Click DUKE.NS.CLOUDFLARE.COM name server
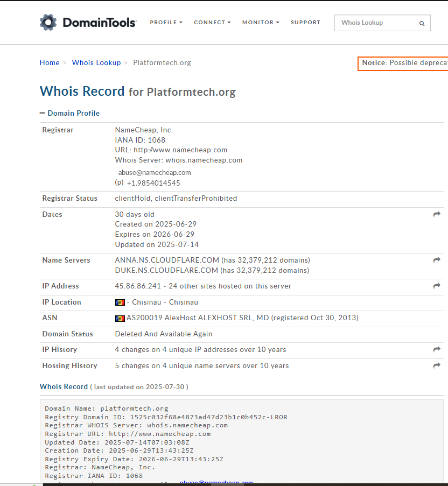This screenshot has height=486, width=448. point(166,270)
